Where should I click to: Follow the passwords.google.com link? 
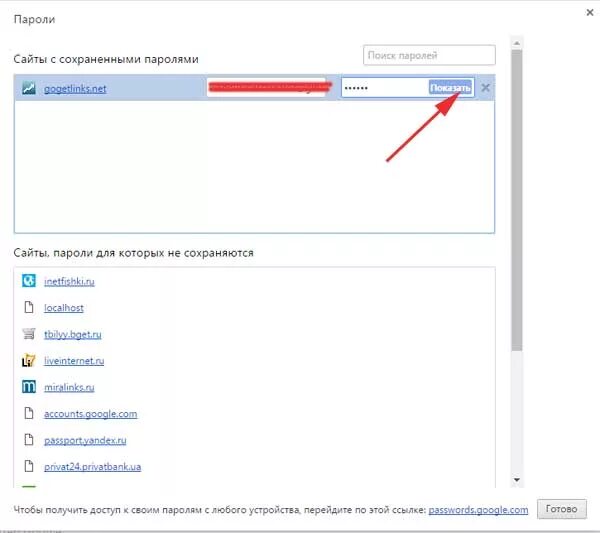pos(478,510)
